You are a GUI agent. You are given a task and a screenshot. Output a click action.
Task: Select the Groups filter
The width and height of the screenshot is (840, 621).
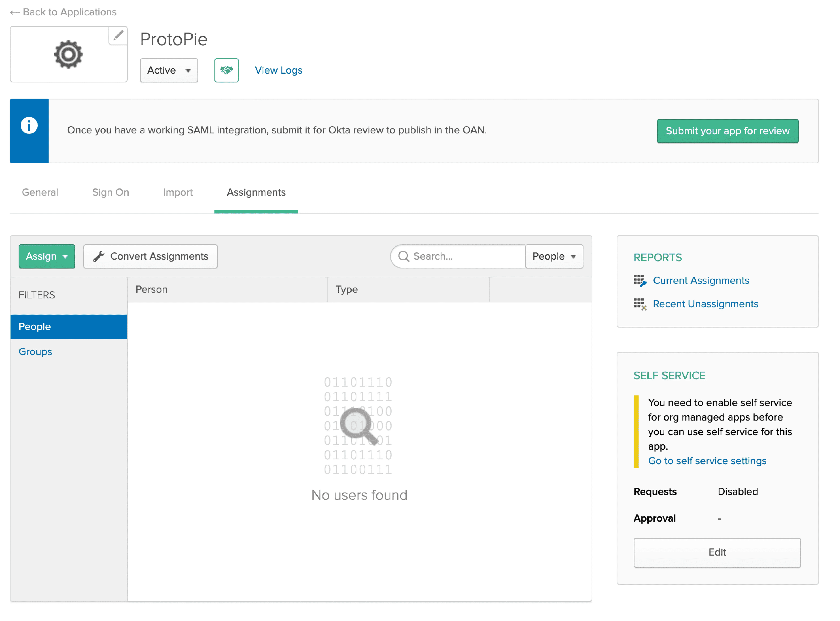[x=35, y=351]
